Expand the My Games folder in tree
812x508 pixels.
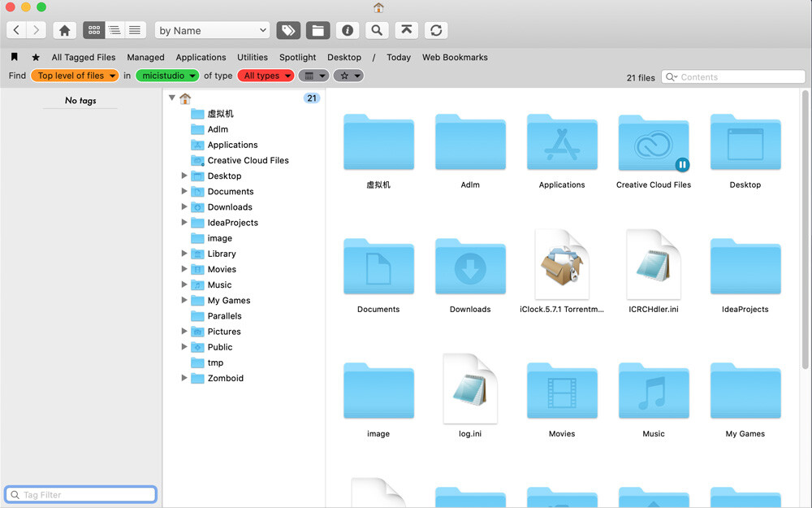point(184,300)
